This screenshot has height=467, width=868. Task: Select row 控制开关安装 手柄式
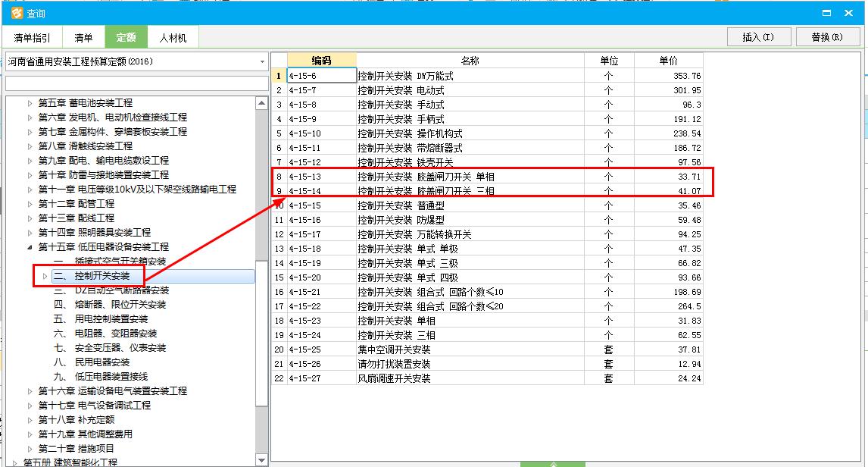487,119
